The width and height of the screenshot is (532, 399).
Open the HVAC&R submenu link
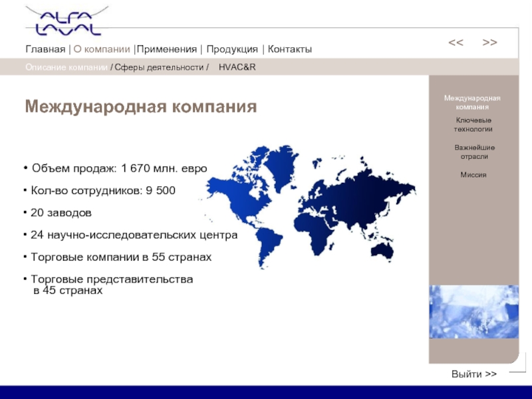[x=237, y=68]
